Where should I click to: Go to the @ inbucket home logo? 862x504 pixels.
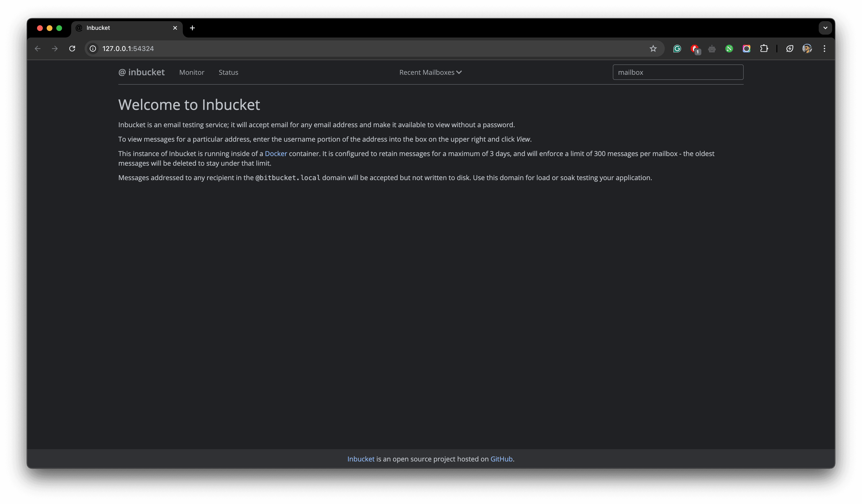pyautogui.click(x=141, y=72)
